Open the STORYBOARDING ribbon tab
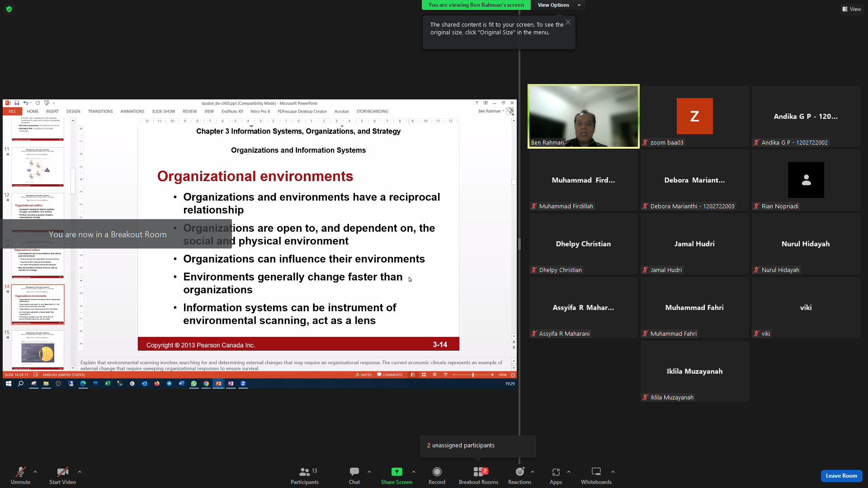Viewport: 868px width, 488px height. (372, 112)
